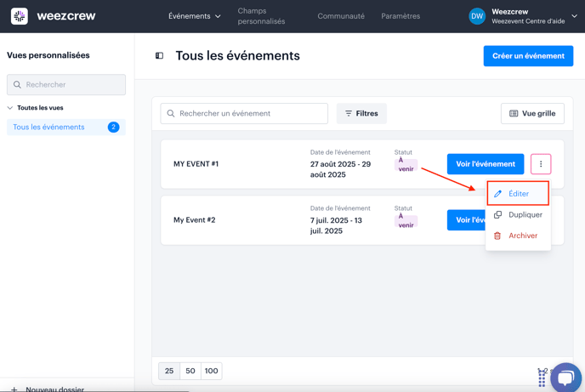Image resolution: width=585 pixels, height=392 pixels.
Task: Click the Créer un événement button
Action: pos(528,56)
